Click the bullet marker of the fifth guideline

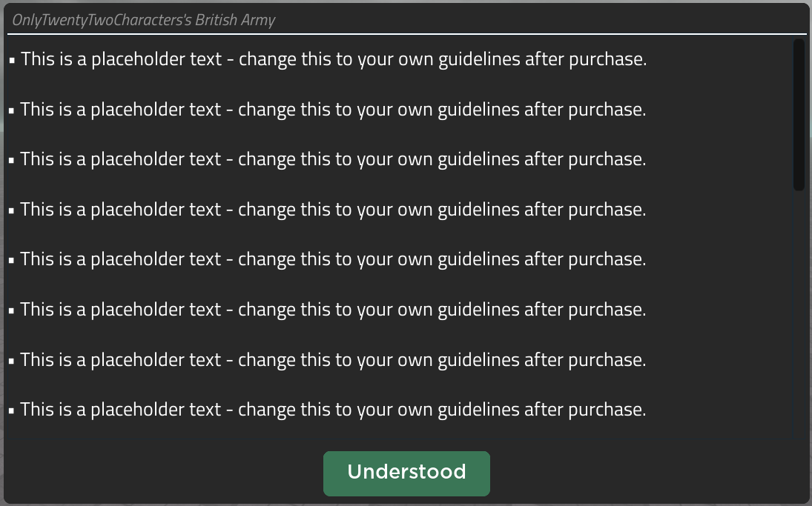click(x=12, y=261)
